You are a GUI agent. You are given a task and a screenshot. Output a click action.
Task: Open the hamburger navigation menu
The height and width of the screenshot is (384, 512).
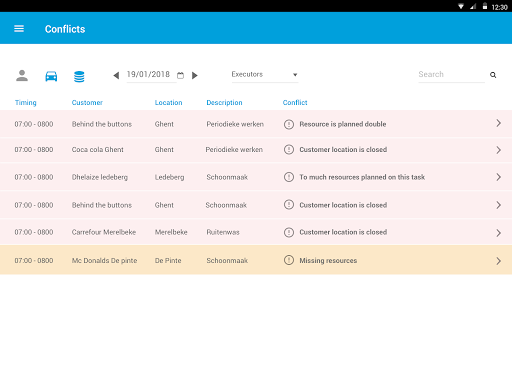tap(19, 29)
